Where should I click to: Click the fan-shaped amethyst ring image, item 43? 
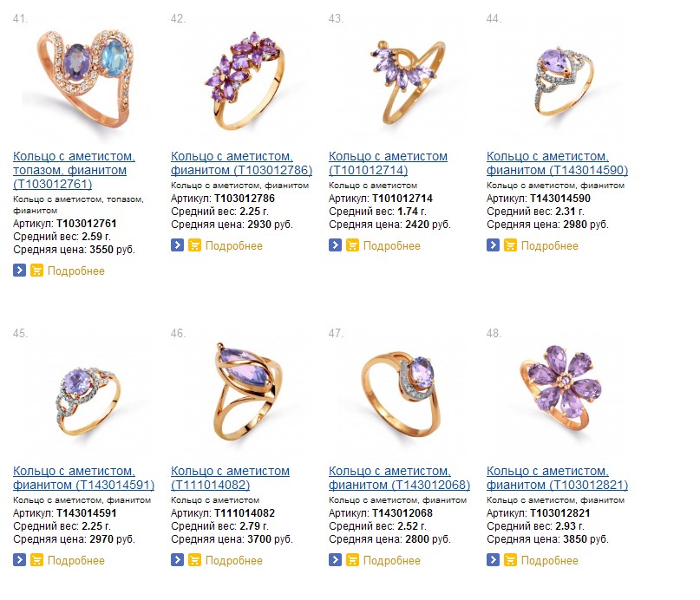[x=407, y=82]
